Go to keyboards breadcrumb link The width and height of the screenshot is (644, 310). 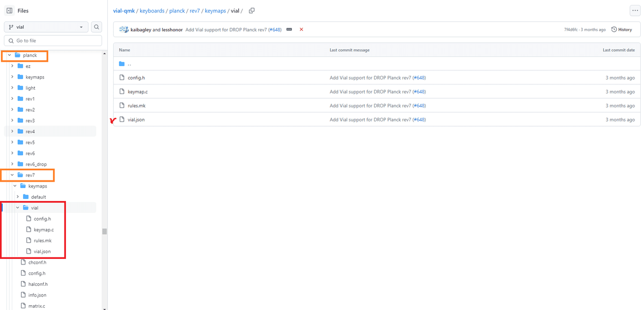coord(152,11)
